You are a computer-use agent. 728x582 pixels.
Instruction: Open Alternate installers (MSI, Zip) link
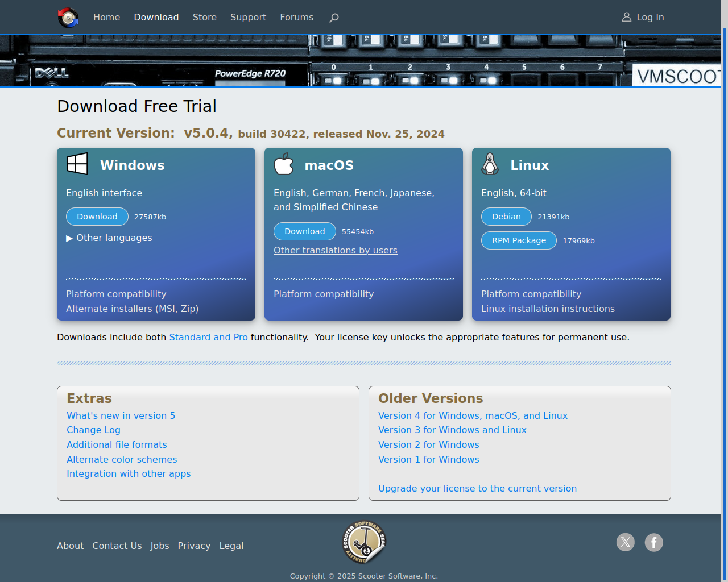133,309
